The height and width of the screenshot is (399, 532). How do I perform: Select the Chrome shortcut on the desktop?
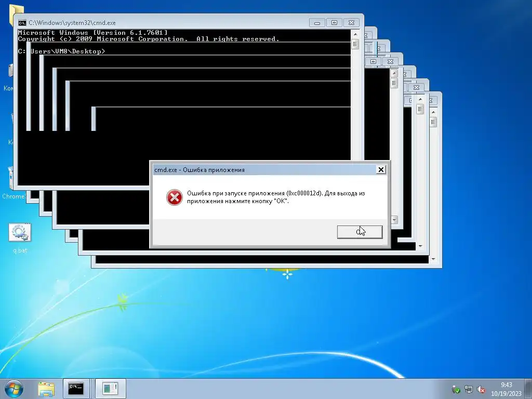[x=13, y=183]
